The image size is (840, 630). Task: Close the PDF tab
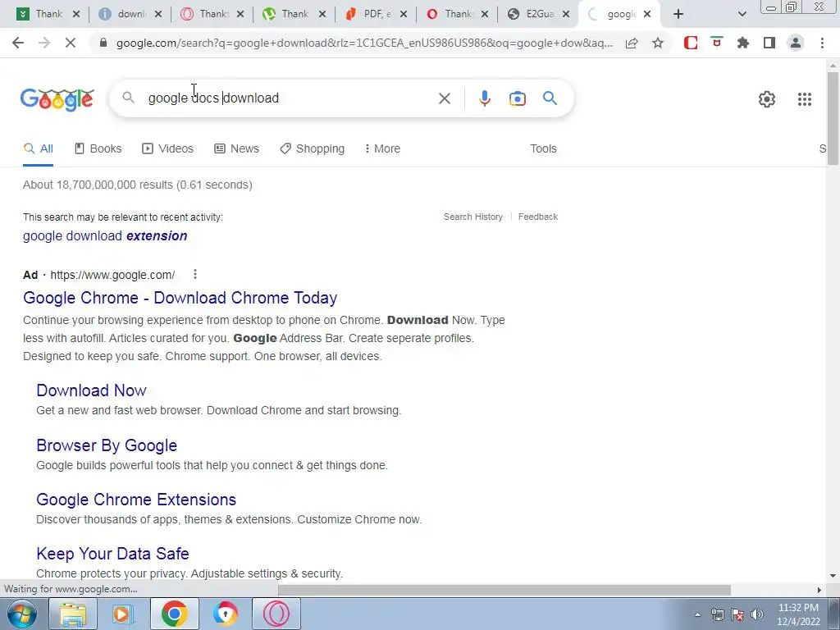(404, 15)
